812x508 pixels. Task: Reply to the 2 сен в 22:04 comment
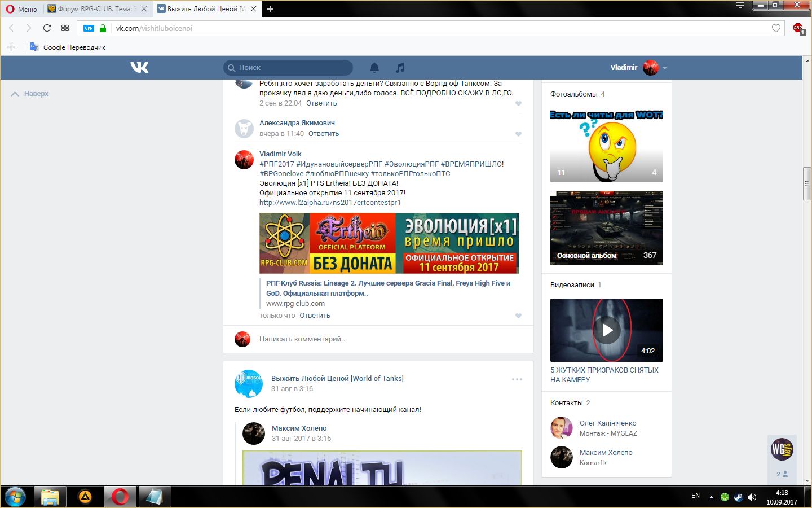click(321, 103)
